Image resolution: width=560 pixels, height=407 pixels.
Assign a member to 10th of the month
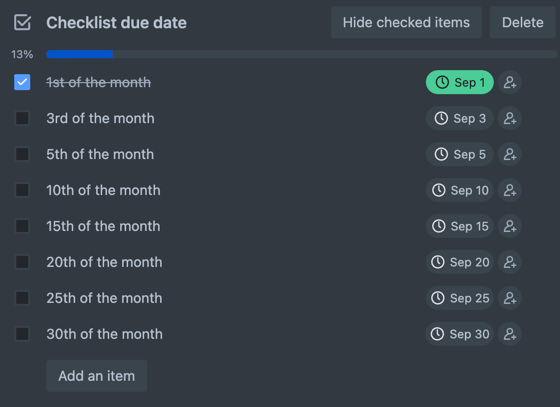point(510,190)
